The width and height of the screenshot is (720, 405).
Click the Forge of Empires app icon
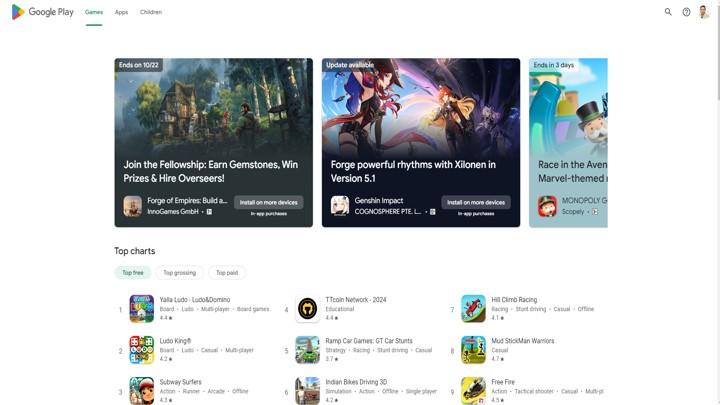point(132,206)
